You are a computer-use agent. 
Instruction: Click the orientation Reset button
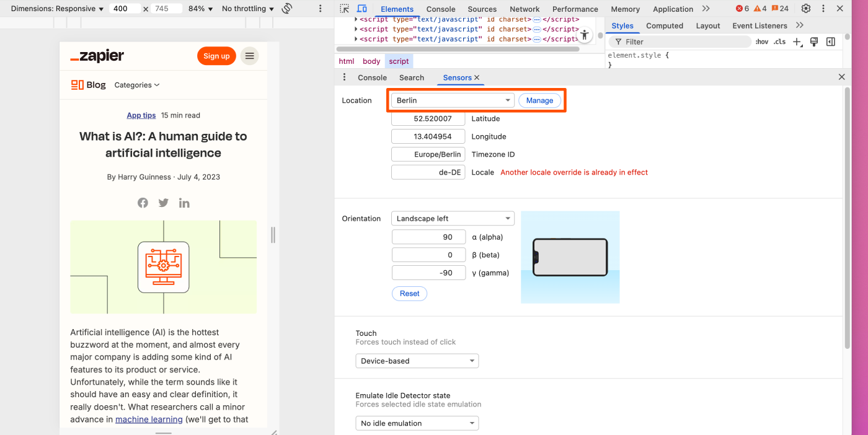[x=409, y=293]
